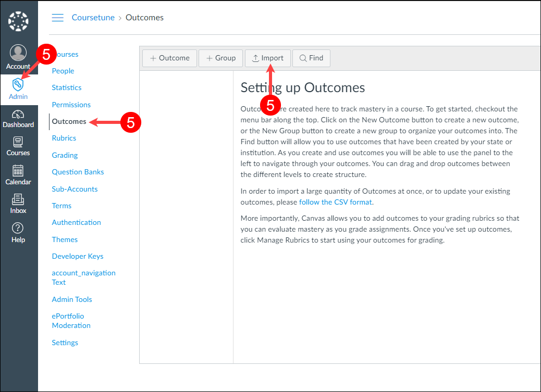Select Settings at bottom of navigation
Image resolution: width=541 pixels, height=392 pixels.
pos(65,343)
